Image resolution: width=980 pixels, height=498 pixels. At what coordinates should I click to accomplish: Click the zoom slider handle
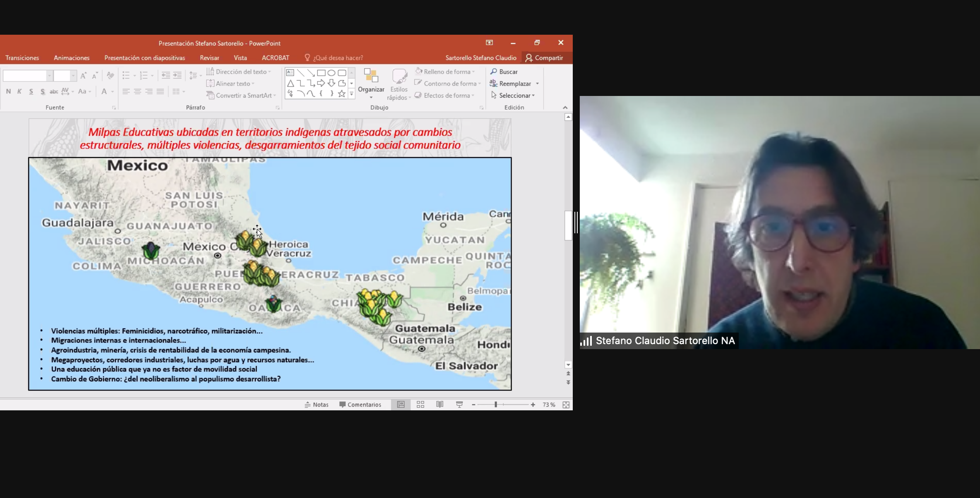click(495, 405)
